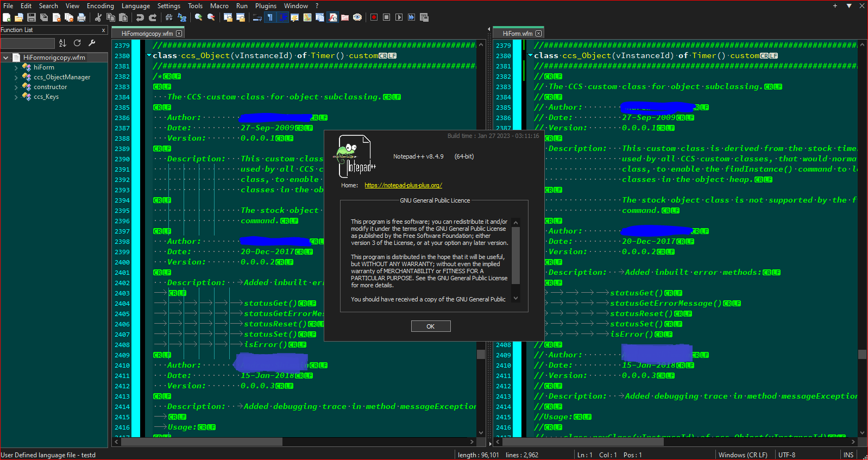The height and width of the screenshot is (460, 868).
Task: Click the Function List search field
Action: click(x=28, y=43)
